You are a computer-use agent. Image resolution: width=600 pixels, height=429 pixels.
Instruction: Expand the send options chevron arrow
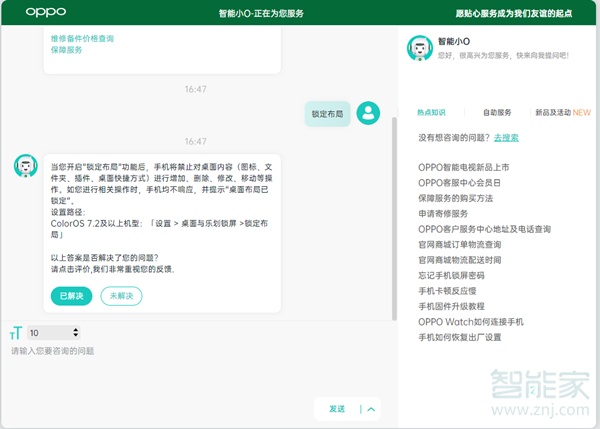(371, 409)
